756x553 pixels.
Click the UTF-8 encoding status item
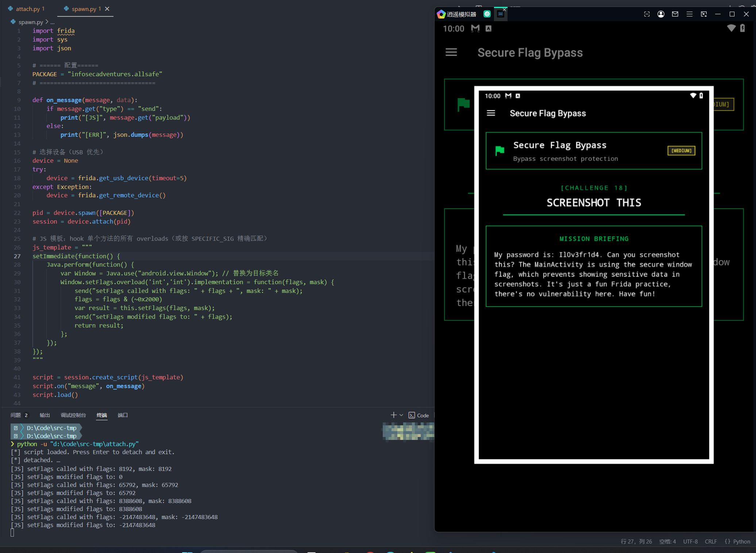690,541
